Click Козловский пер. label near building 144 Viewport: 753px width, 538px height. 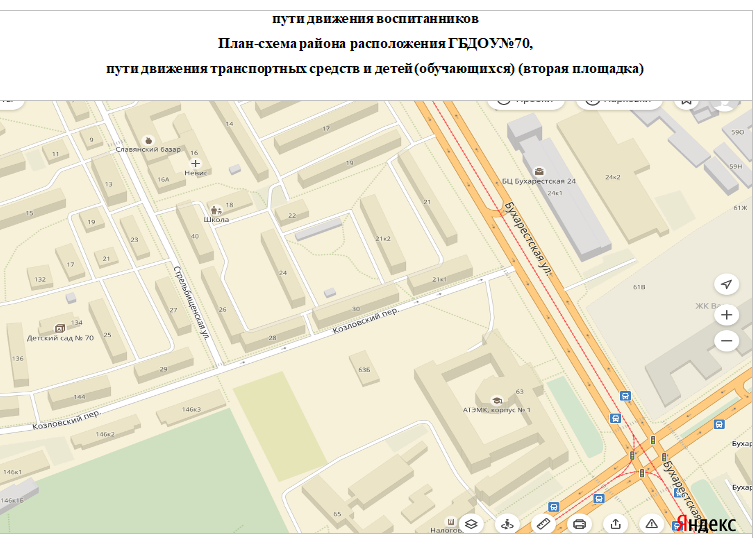[x=67, y=419]
